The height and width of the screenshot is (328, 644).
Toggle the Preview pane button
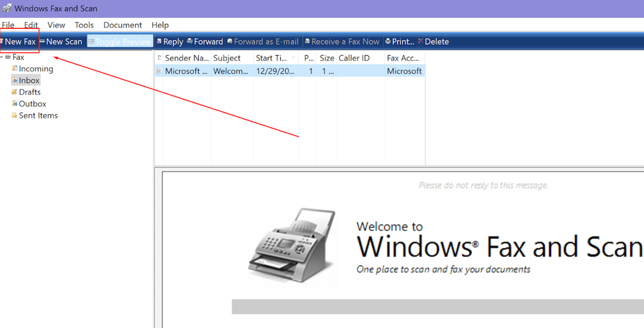coord(120,42)
